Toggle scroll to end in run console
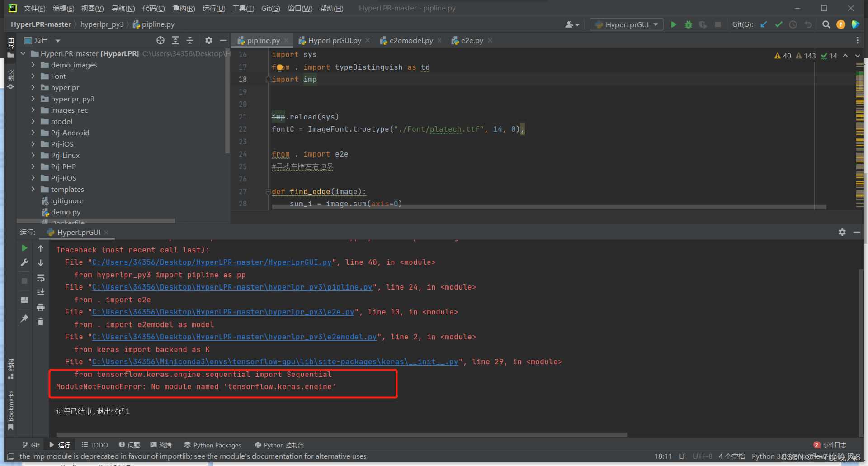The height and width of the screenshot is (466, 868). tap(41, 292)
